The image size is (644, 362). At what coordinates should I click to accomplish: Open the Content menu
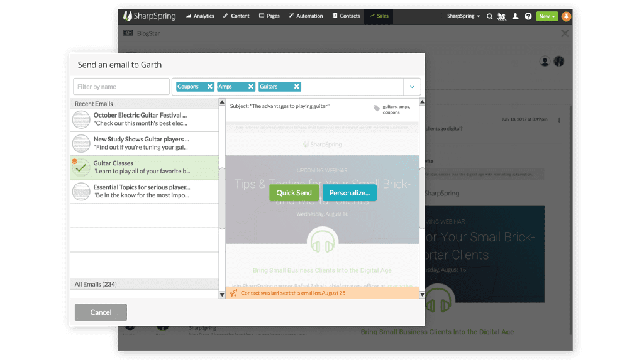[x=236, y=16]
